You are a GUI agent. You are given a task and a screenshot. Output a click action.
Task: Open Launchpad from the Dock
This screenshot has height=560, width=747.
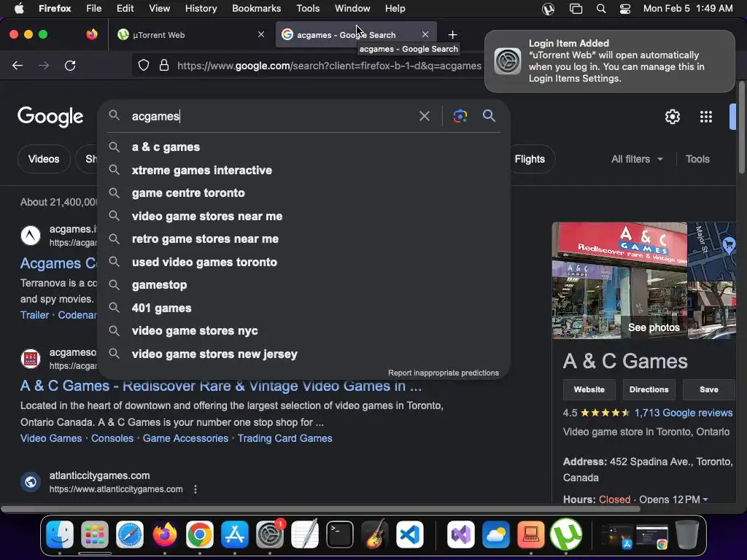95,534
